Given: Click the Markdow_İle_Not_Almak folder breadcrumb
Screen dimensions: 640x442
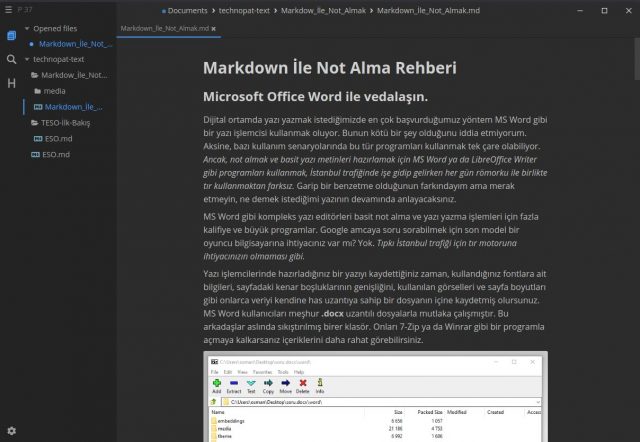Looking at the screenshot, I should (x=323, y=11).
